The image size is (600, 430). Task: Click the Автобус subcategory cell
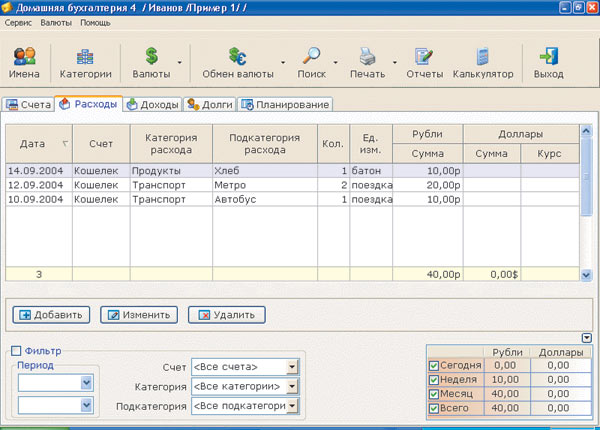click(265, 199)
